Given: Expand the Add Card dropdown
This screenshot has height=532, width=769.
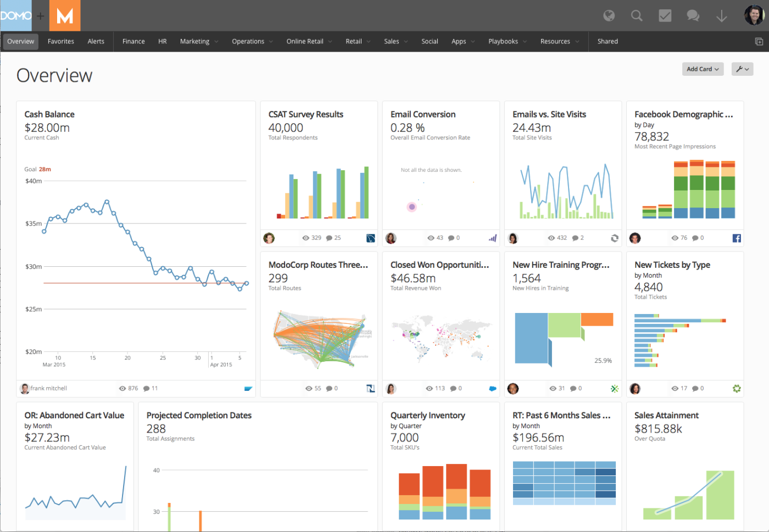Looking at the screenshot, I should click(703, 69).
